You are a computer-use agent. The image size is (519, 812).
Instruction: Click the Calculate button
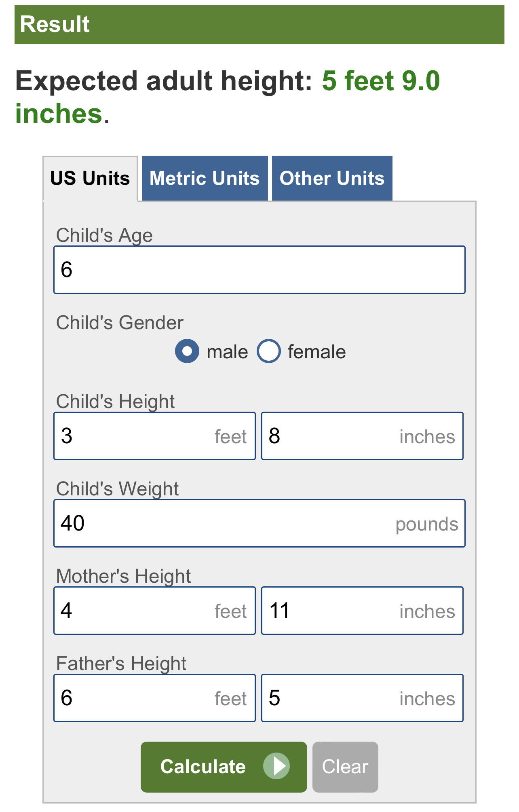[x=224, y=767]
